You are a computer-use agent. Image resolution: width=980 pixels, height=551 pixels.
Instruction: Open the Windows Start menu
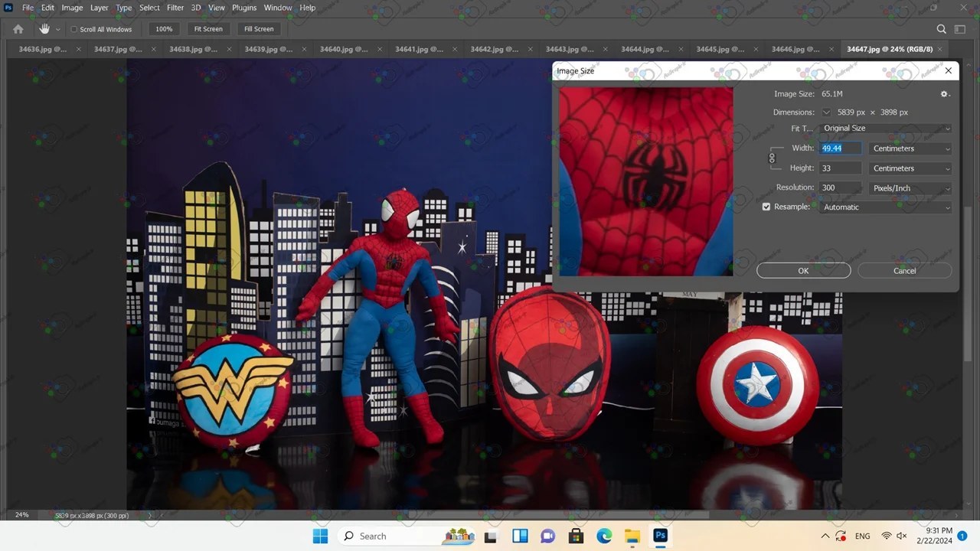[x=320, y=536]
